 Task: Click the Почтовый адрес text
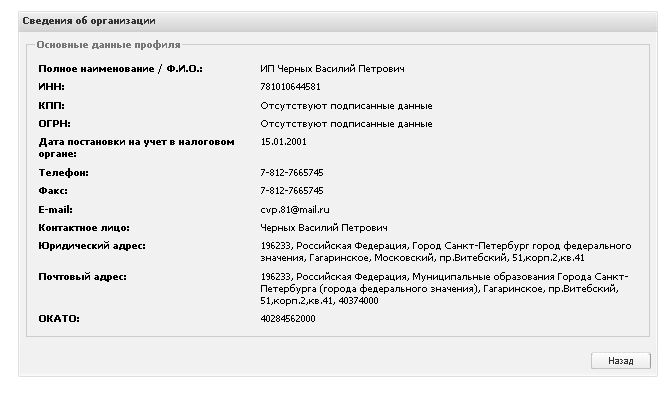click(444, 289)
